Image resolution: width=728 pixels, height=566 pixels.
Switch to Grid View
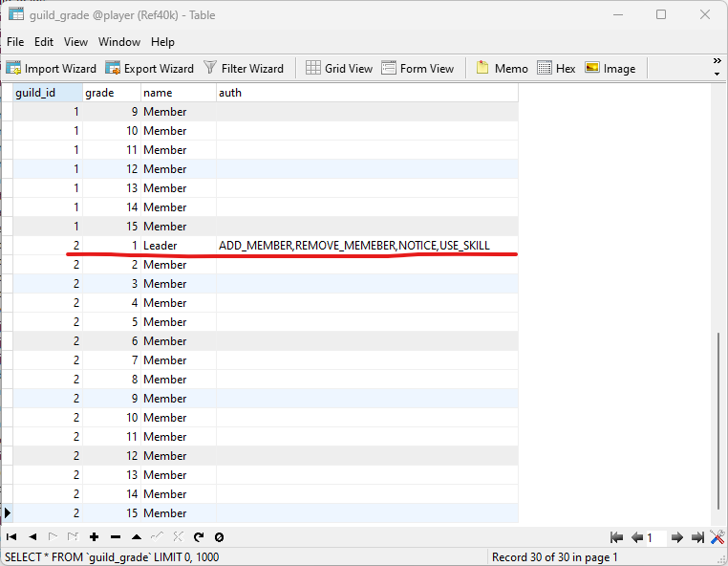pyautogui.click(x=339, y=68)
